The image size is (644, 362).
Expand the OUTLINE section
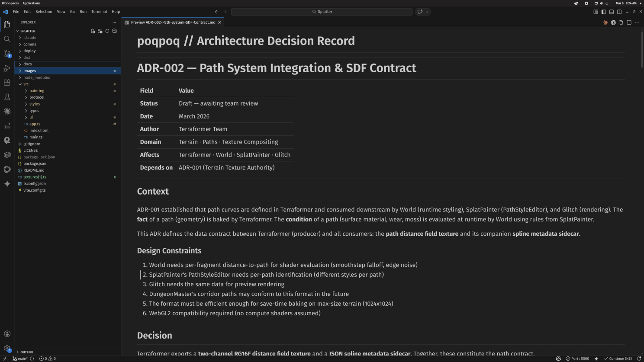pos(27,352)
